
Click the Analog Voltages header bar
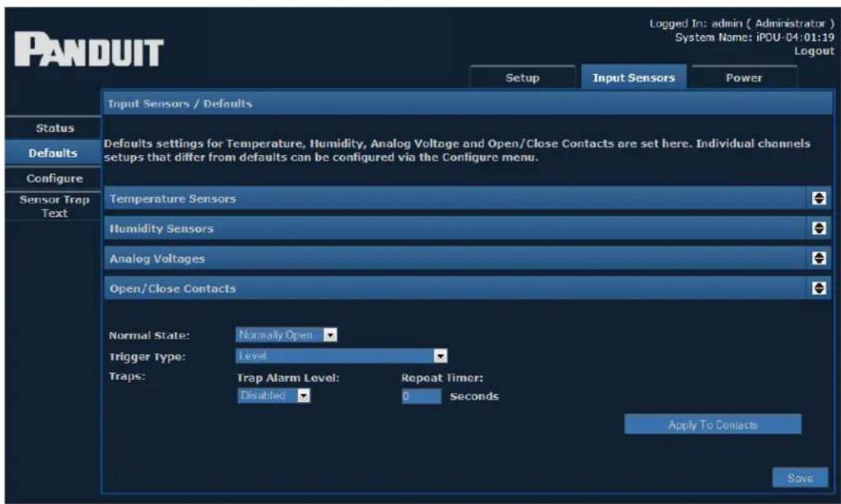pyautogui.click(x=468, y=258)
